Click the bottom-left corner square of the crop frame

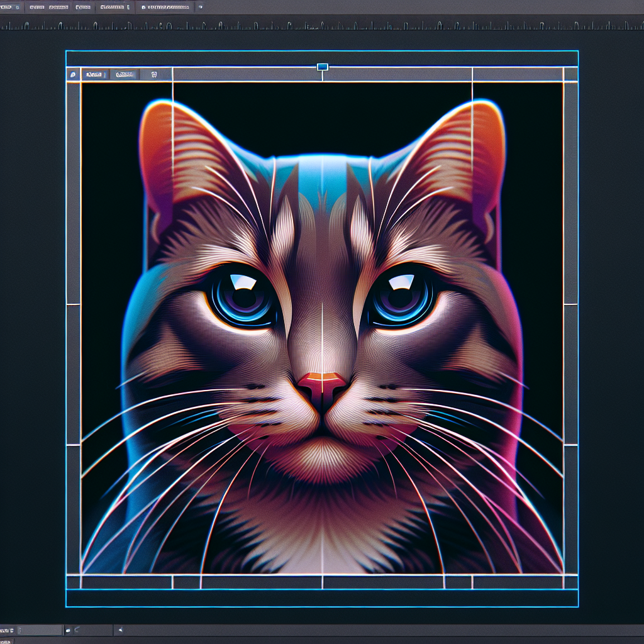point(74,582)
